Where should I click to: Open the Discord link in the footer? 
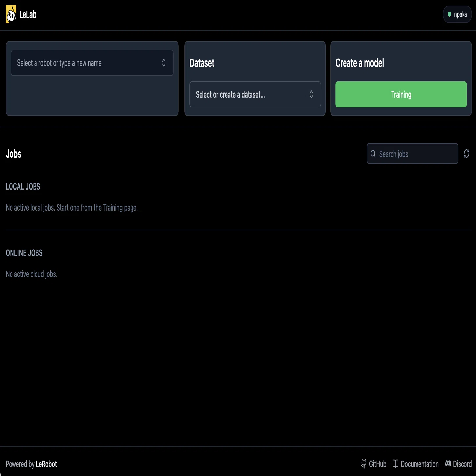(458, 464)
